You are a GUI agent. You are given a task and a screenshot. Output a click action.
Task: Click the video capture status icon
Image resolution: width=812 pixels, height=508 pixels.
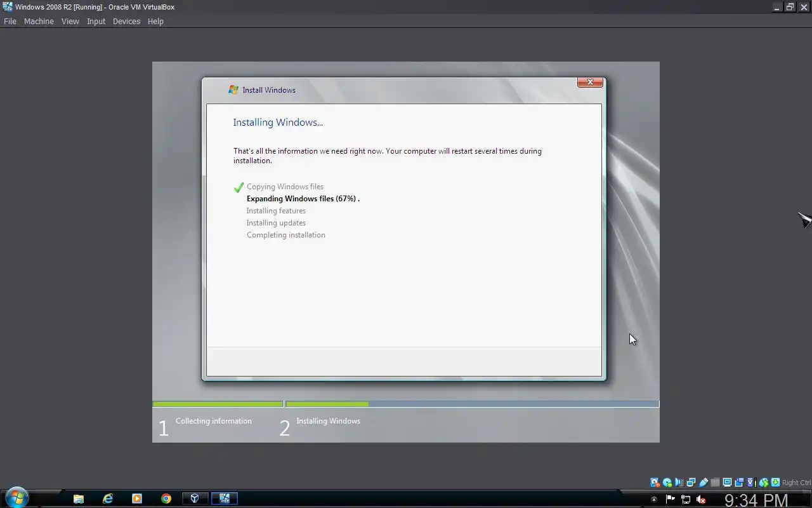(739, 483)
